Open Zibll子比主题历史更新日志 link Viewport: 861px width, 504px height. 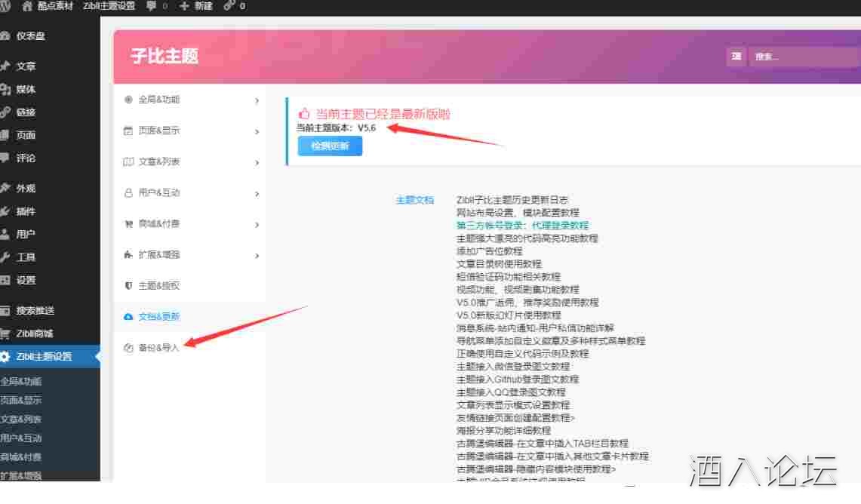click(512, 200)
